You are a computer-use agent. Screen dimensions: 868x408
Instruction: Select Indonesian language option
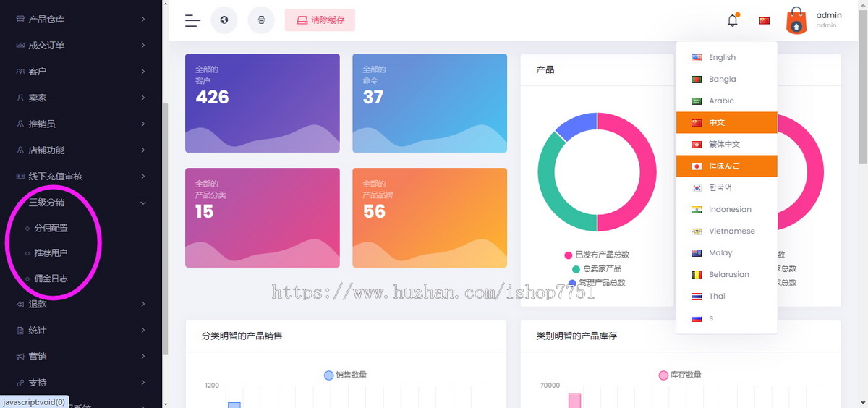tap(726, 210)
